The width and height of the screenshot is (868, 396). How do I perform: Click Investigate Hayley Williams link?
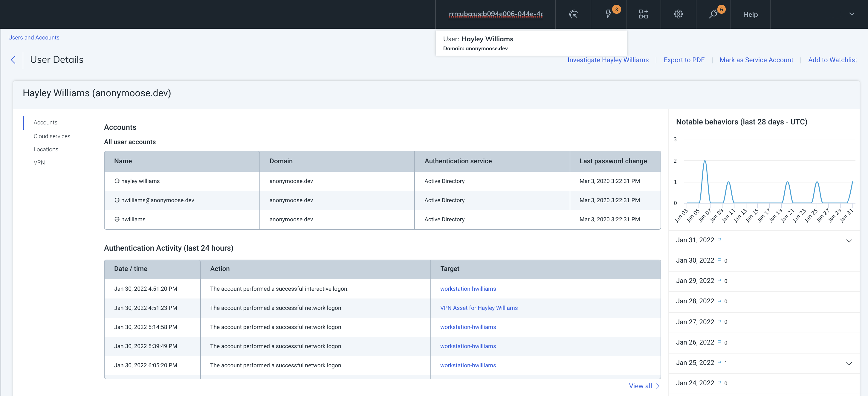click(x=608, y=60)
